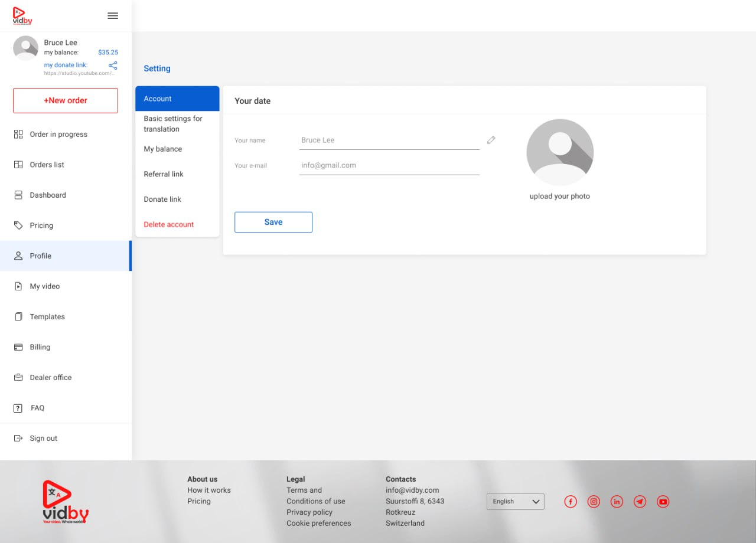756x543 pixels.
Task: Click the Save button
Action: pos(273,222)
